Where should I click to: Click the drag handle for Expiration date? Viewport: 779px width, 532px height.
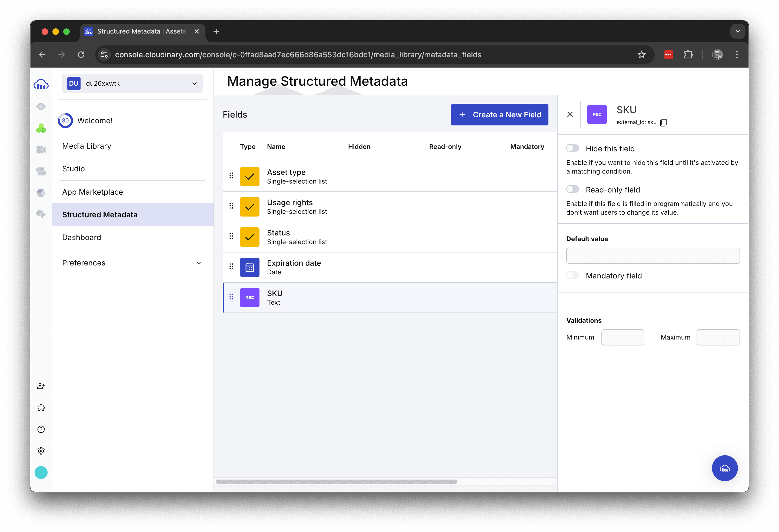click(231, 267)
